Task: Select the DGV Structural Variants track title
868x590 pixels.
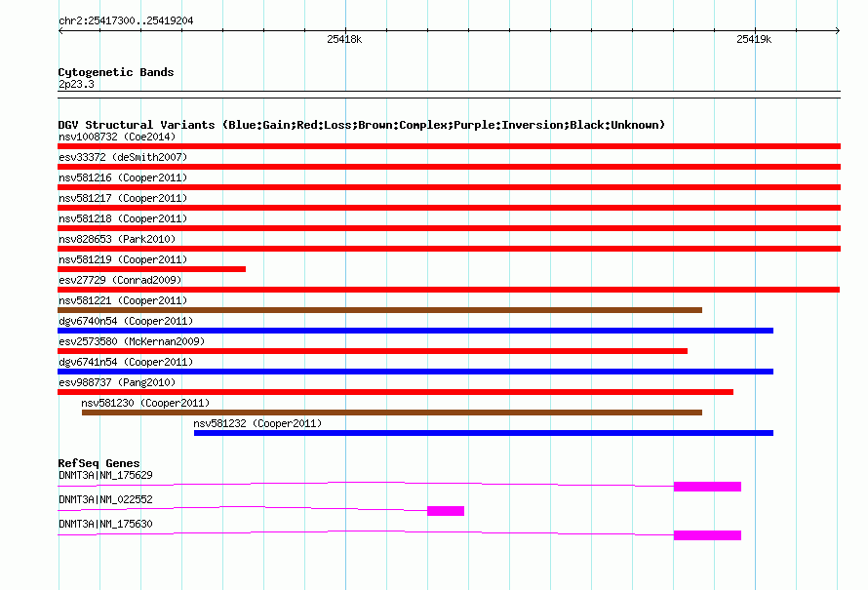Action: pos(362,125)
